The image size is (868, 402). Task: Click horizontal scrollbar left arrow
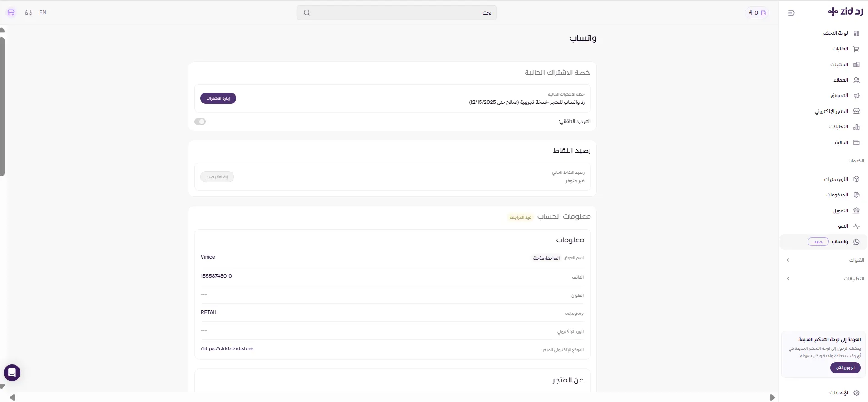pyautogui.click(x=12, y=397)
